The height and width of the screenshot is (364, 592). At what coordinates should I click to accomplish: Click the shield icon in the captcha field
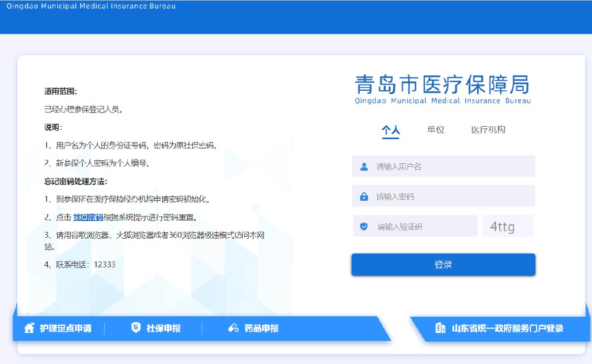[364, 227]
